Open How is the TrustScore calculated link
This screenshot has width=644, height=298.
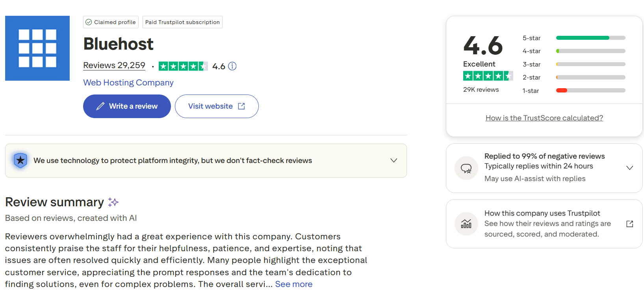click(x=544, y=118)
